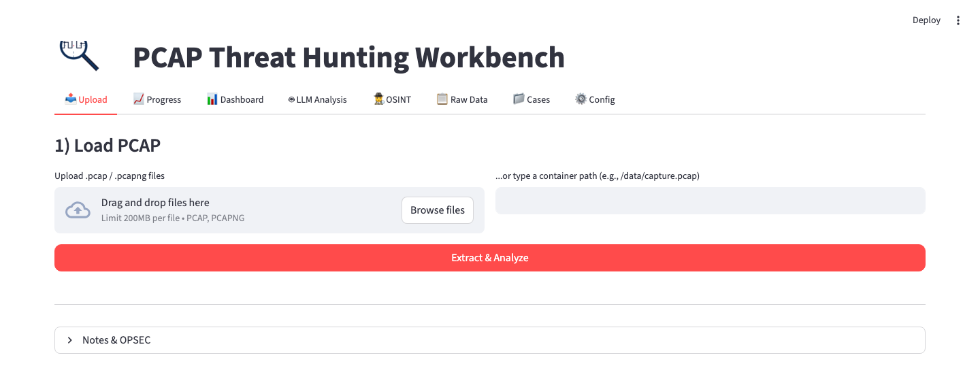
Task: Focus the container path input field
Action: (710, 201)
